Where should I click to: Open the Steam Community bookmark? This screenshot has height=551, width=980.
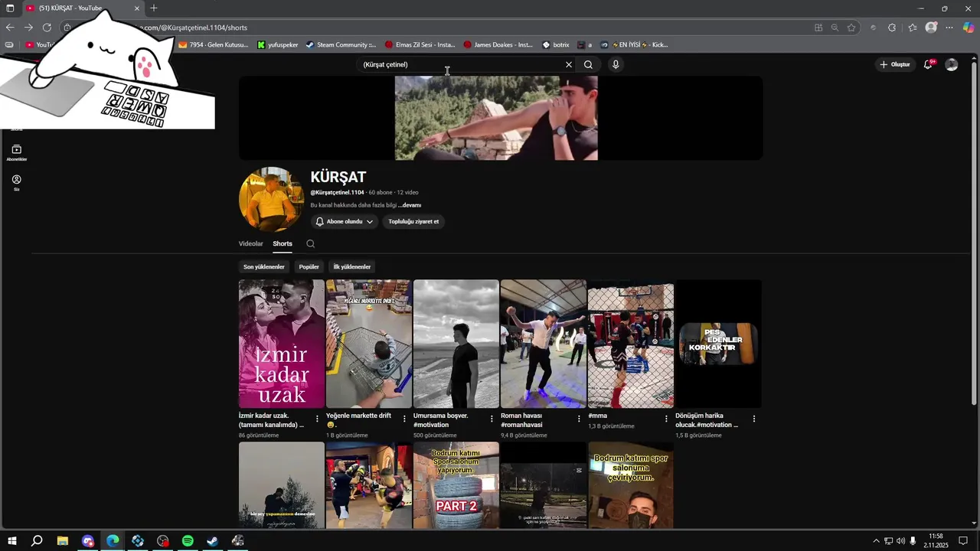[x=341, y=44]
